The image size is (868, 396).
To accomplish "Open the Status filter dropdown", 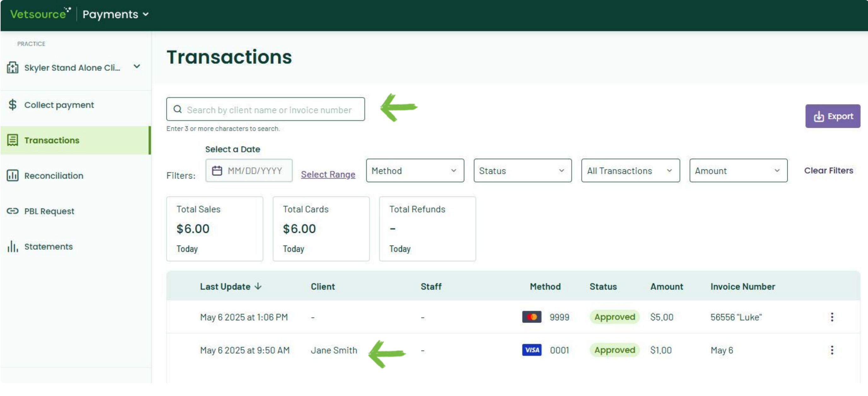I will pyautogui.click(x=523, y=171).
